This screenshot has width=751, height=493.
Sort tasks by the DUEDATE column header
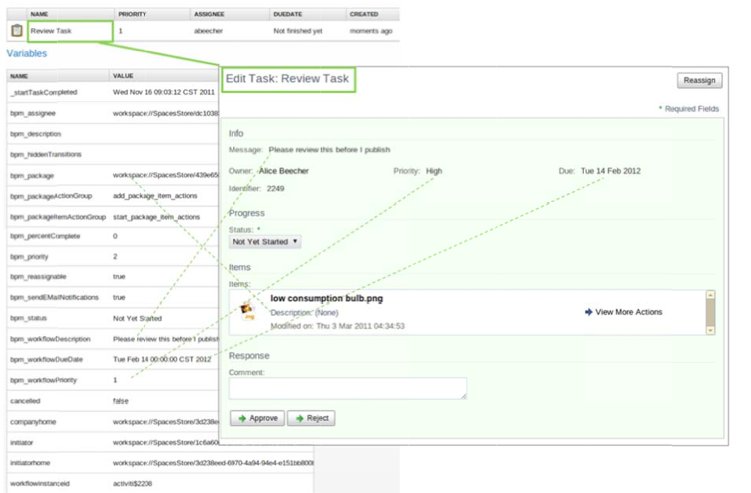coord(288,15)
